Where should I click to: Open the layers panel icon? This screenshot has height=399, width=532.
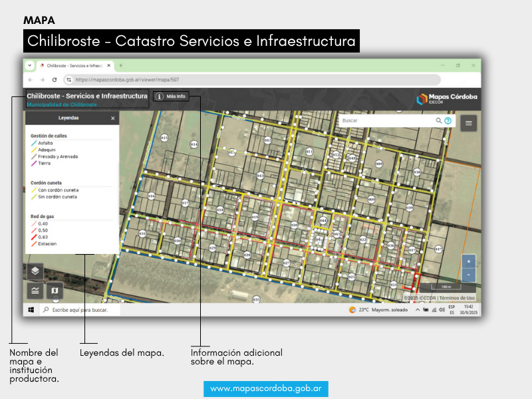[x=35, y=271]
